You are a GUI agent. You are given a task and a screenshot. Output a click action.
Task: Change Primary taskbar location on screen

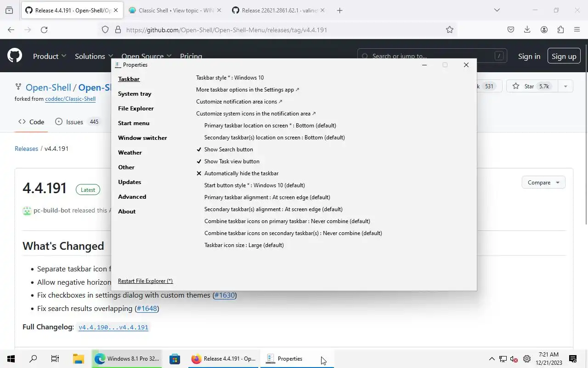[270, 126]
